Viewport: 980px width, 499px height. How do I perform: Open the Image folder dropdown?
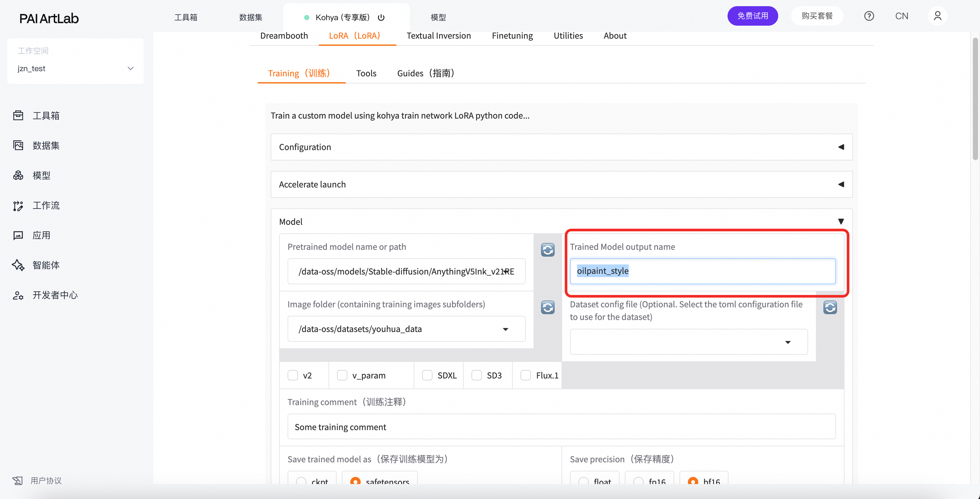point(406,329)
